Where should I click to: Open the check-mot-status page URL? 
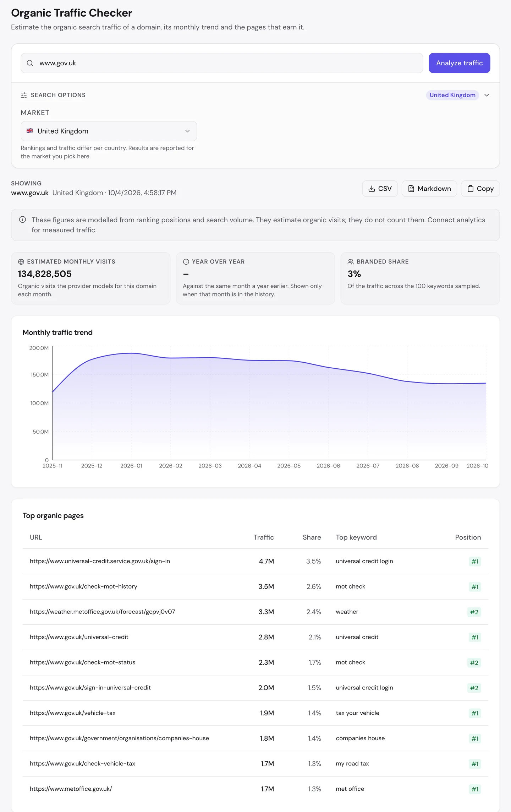(82, 662)
